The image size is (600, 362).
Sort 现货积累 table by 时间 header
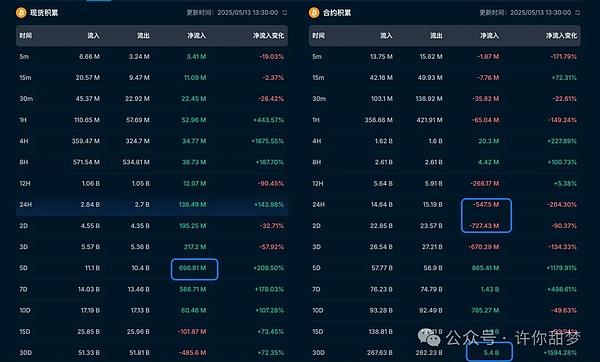point(26,36)
